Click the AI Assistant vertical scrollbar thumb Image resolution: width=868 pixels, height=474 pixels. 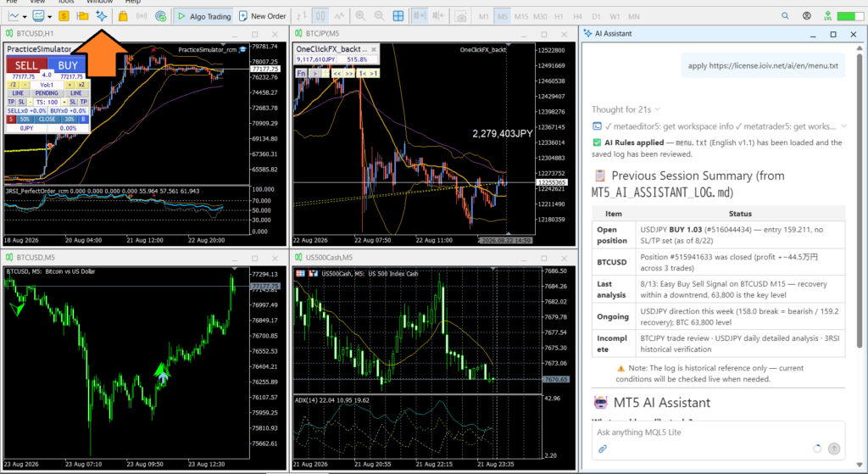pos(860,200)
